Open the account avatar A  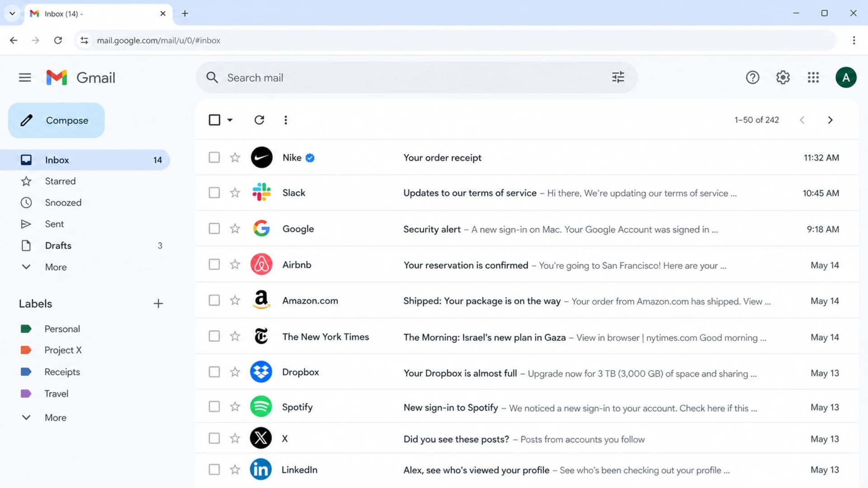846,78
